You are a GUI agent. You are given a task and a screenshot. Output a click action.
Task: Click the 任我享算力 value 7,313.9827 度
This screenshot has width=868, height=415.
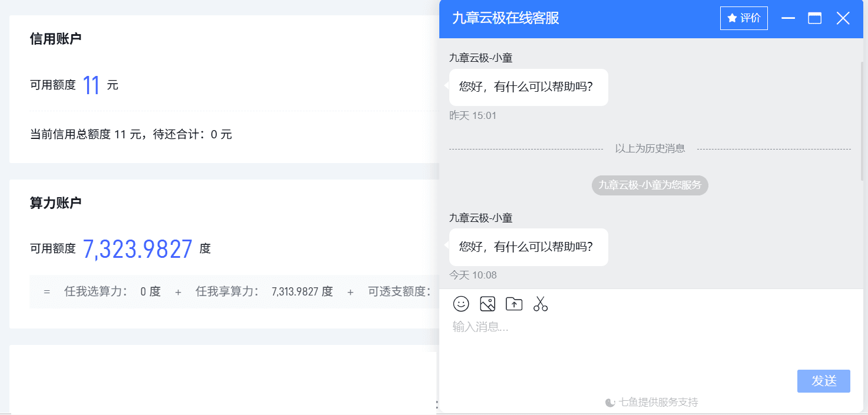pyautogui.click(x=302, y=292)
